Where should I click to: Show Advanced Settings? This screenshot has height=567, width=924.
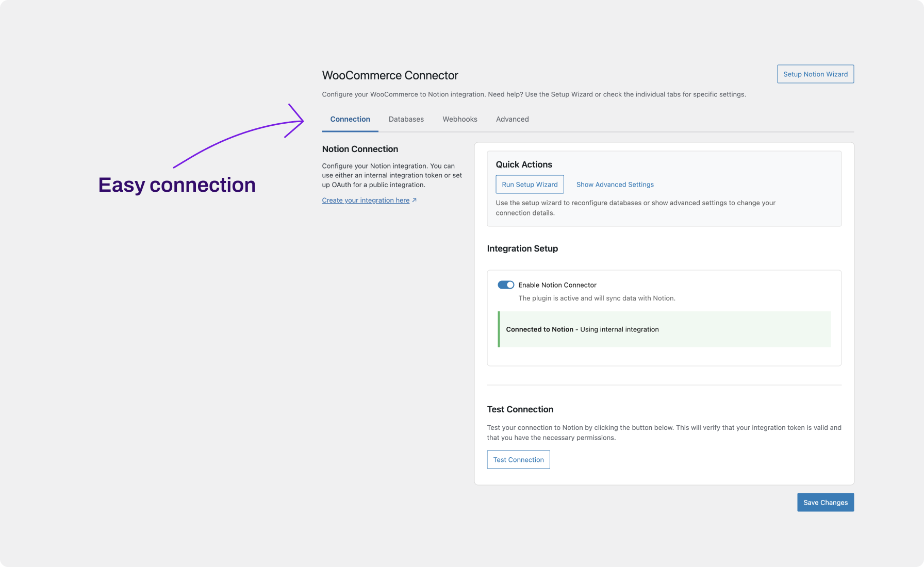[x=615, y=184]
